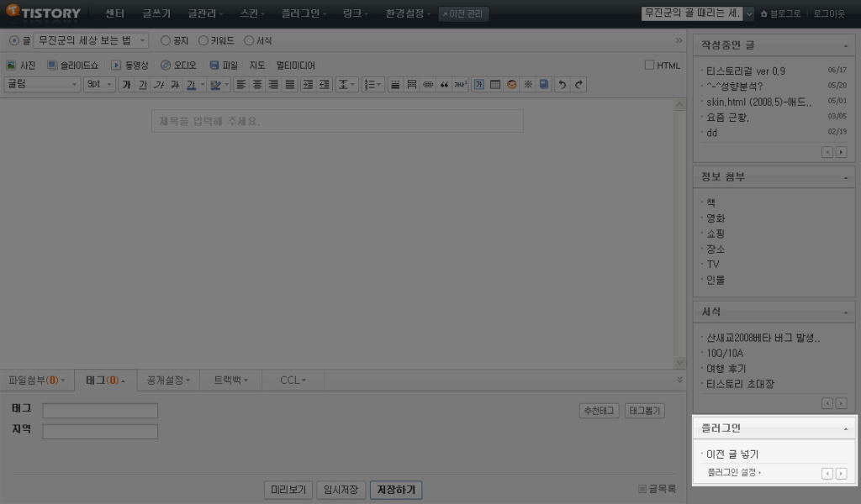Click the 저장하기 save button

click(x=396, y=489)
